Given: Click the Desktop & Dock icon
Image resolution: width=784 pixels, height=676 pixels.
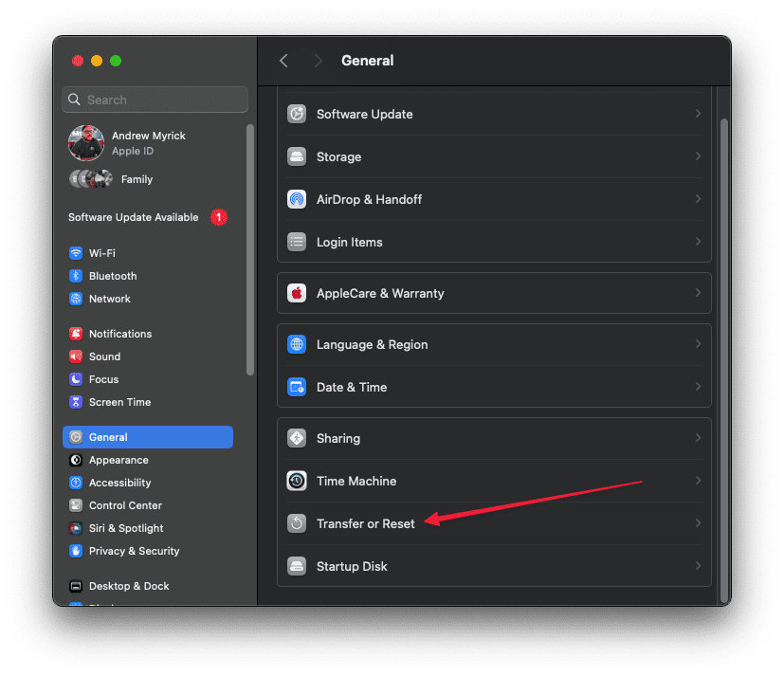Looking at the screenshot, I should pyautogui.click(x=76, y=586).
